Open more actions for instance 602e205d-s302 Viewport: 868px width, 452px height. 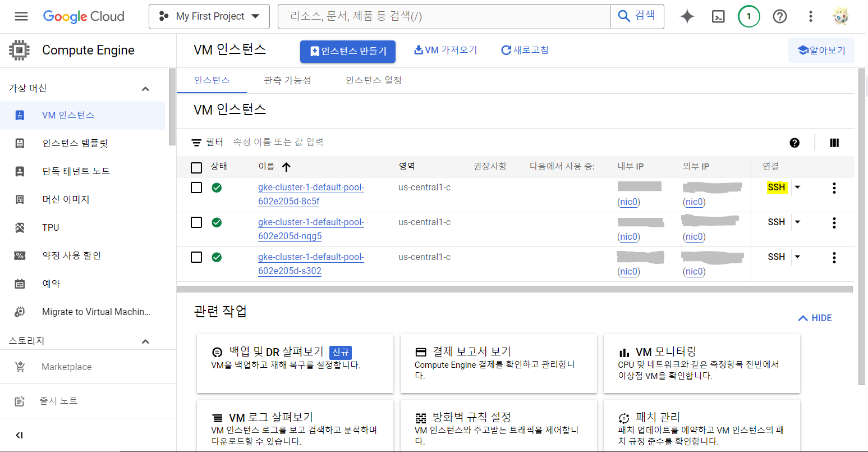click(834, 258)
